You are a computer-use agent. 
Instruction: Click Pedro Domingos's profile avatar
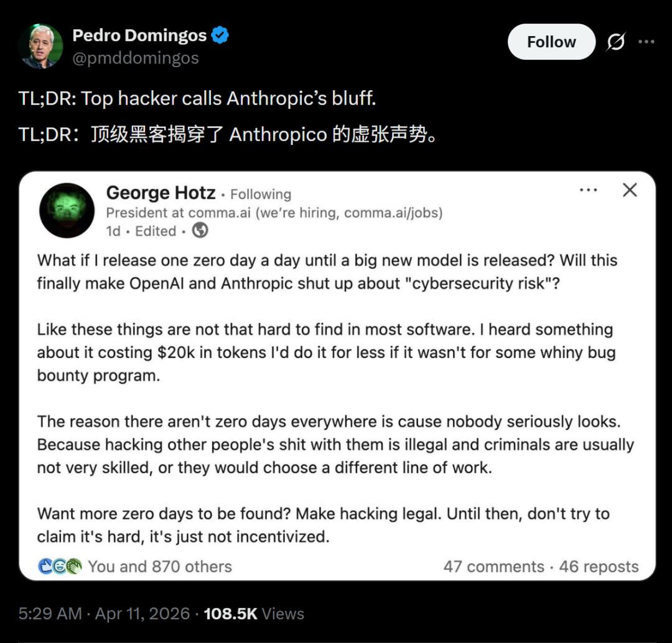[x=40, y=46]
